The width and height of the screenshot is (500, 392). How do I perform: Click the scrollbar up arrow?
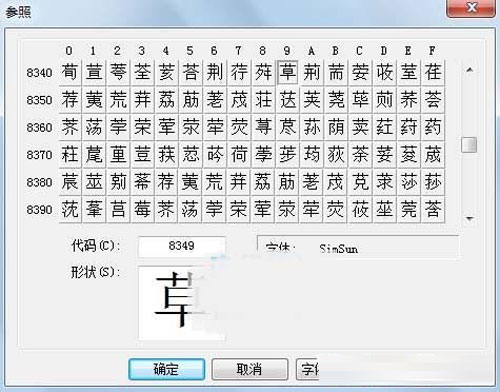pyautogui.click(x=470, y=70)
